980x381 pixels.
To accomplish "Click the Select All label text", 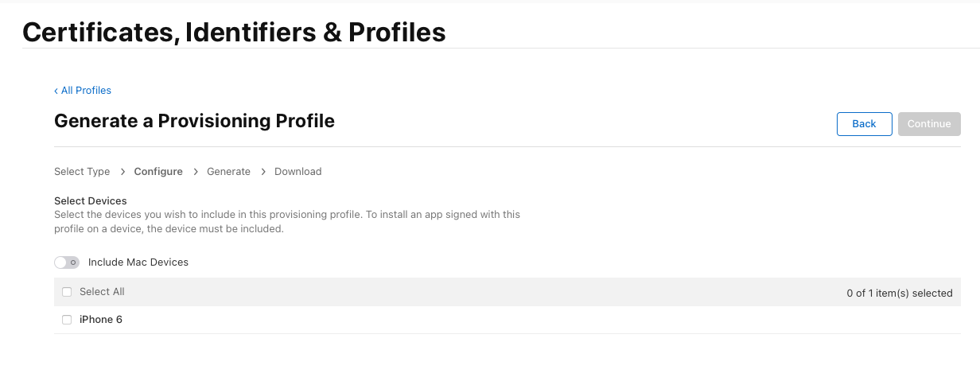I will pyautogui.click(x=102, y=292).
